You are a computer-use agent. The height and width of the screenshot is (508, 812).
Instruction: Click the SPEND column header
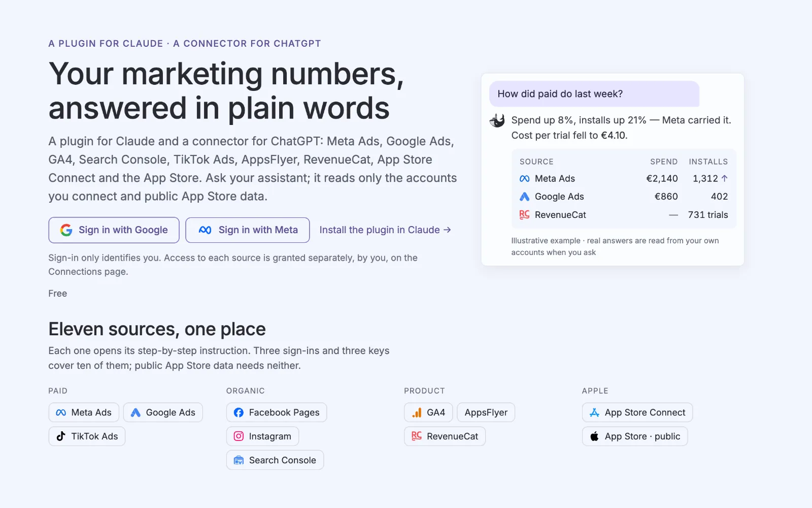(x=664, y=162)
